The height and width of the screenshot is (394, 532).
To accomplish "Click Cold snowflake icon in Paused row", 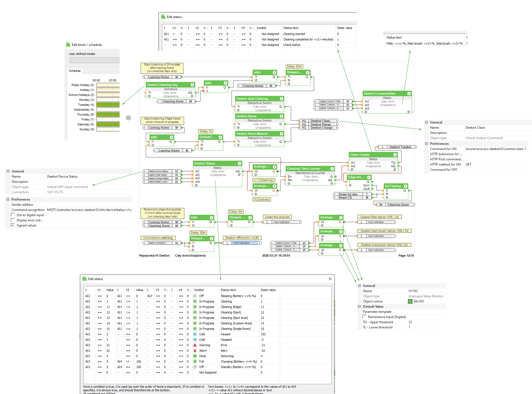I will [x=195, y=334].
